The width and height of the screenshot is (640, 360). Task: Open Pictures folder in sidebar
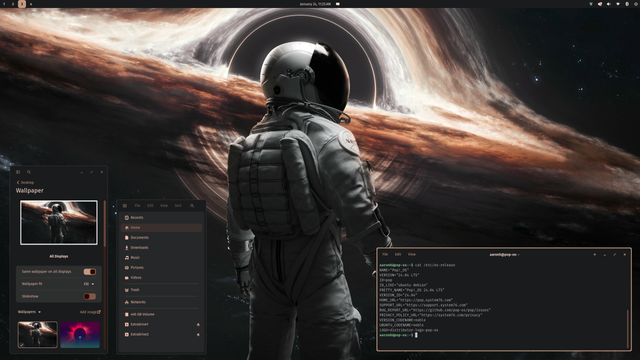click(x=162, y=267)
